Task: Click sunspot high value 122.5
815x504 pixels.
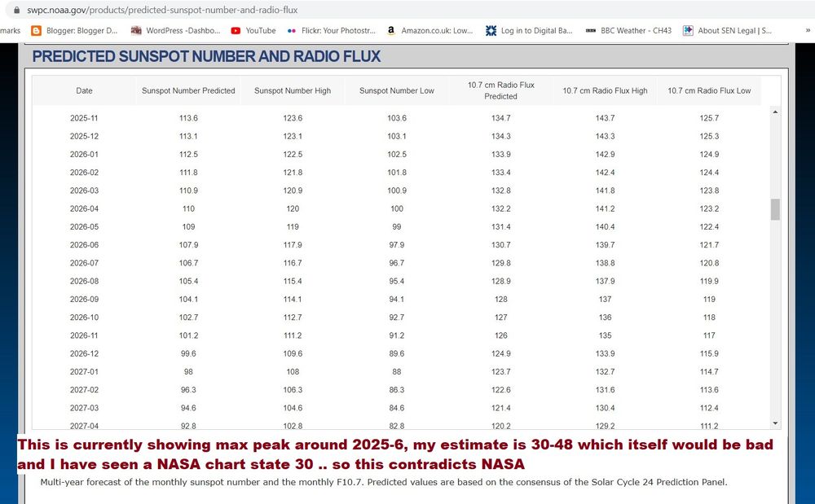Action: click(x=293, y=154)
